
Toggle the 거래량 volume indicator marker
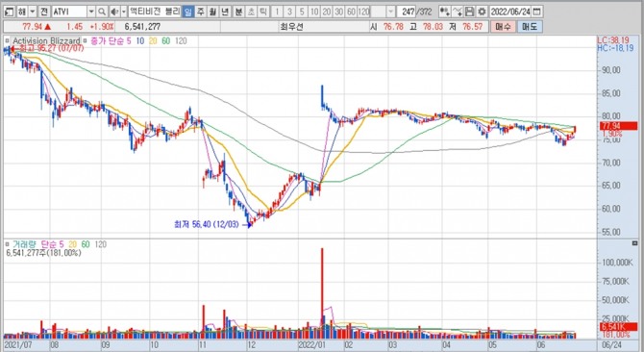[7, 244]
